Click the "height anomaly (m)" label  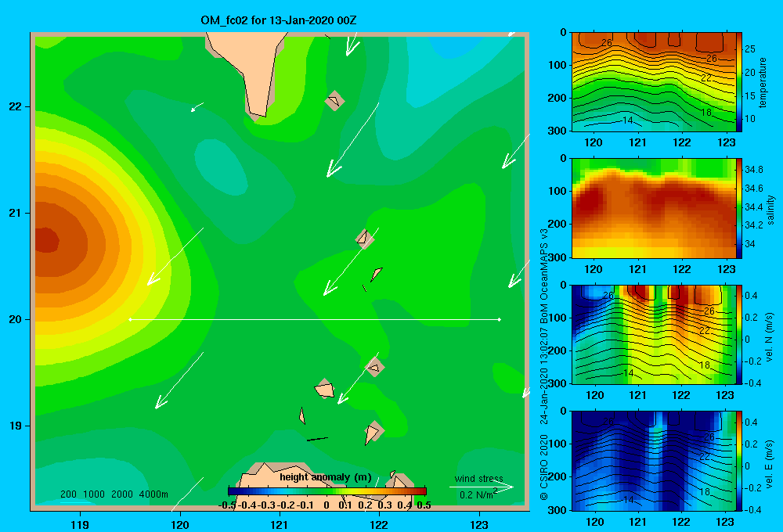(326, 477)
